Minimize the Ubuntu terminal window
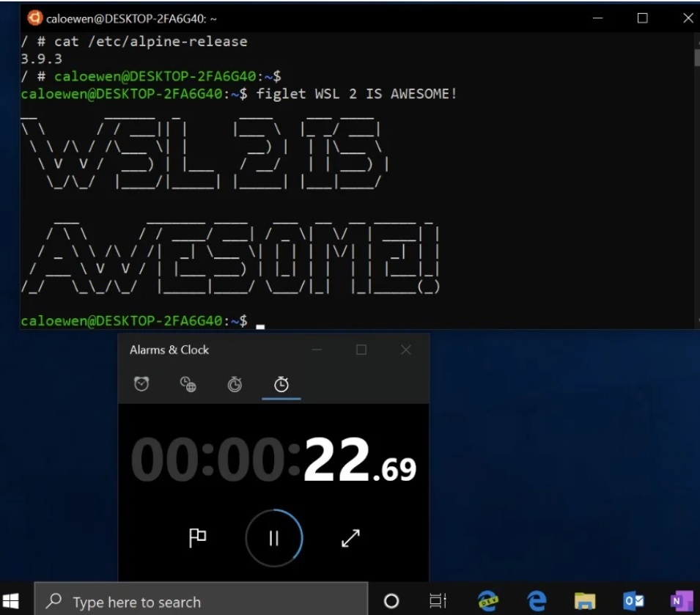 tap(598, 18)
